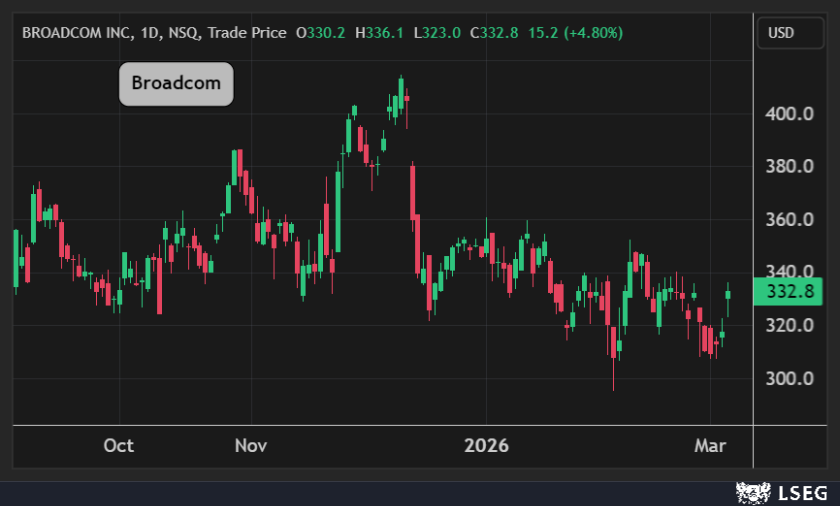Select the Nov time axis label

(251, 445)
